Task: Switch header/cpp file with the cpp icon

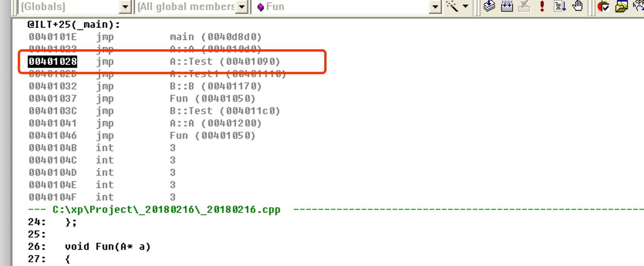Action: [x=639, y=5]
